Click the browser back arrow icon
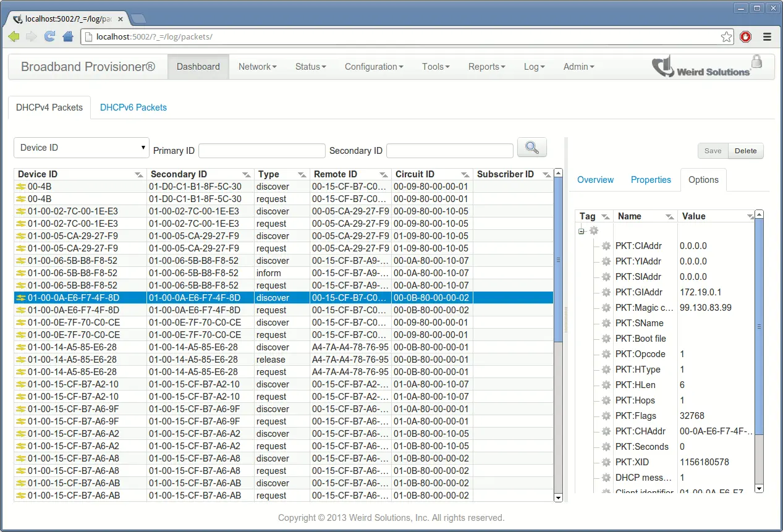Image resolution: width=783 pixels, height=532 pixels. tap(13, 36)
